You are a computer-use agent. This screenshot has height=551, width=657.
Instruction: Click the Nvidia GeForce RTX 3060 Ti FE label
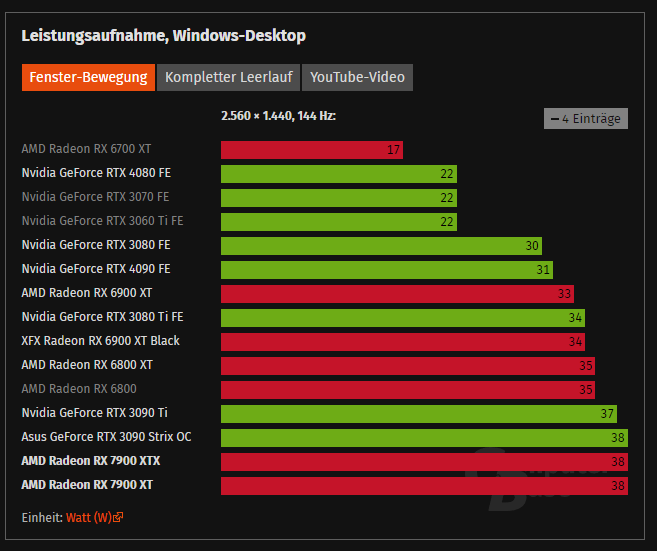point(103,221)
